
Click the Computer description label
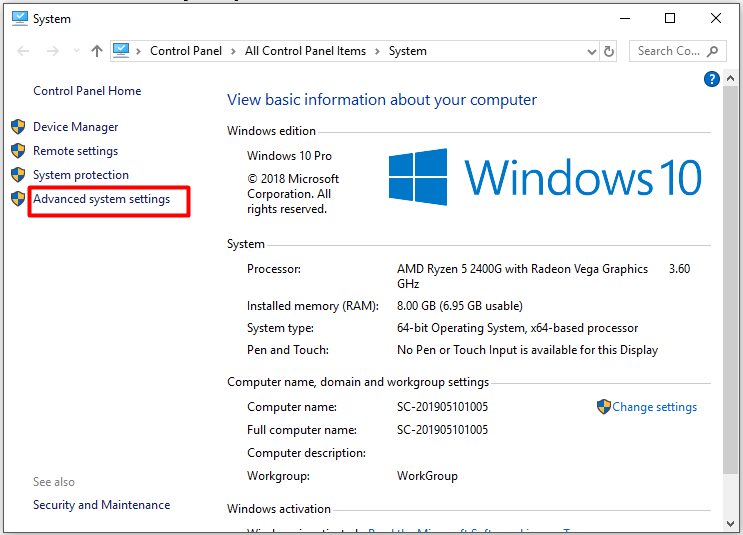point(307,453)
